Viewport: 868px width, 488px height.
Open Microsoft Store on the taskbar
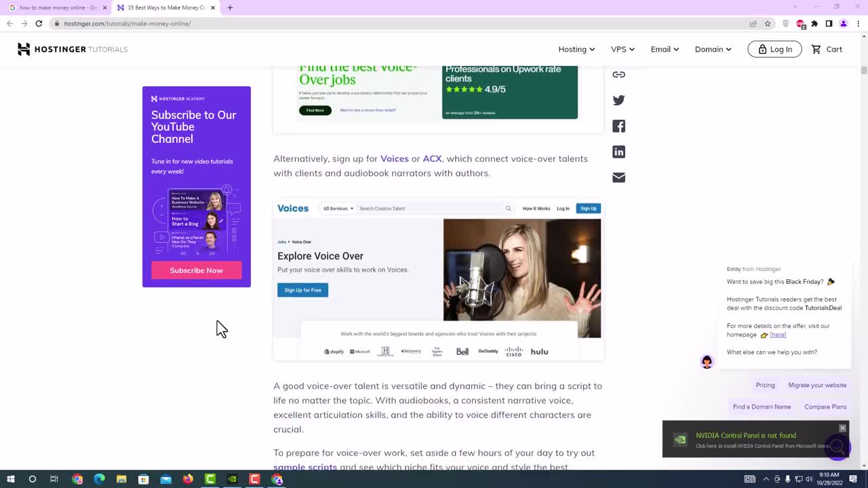[143, 479]
